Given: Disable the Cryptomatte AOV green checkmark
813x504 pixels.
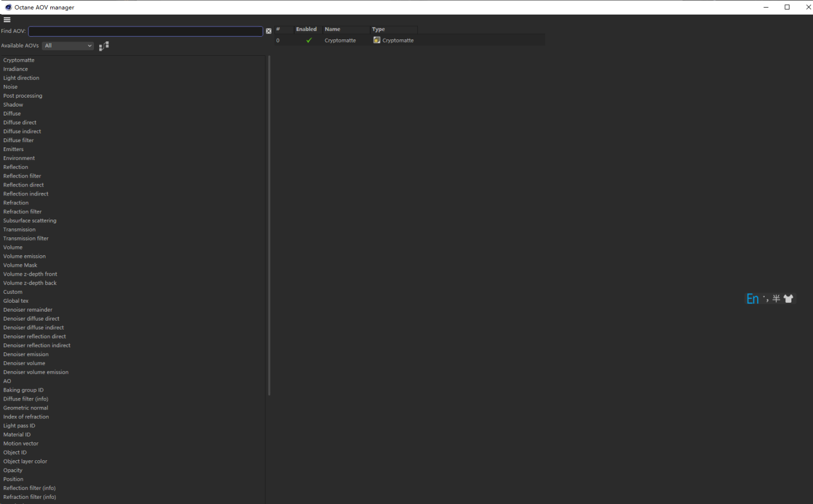Looking at the screenshot, I should (x=309, y=40).
